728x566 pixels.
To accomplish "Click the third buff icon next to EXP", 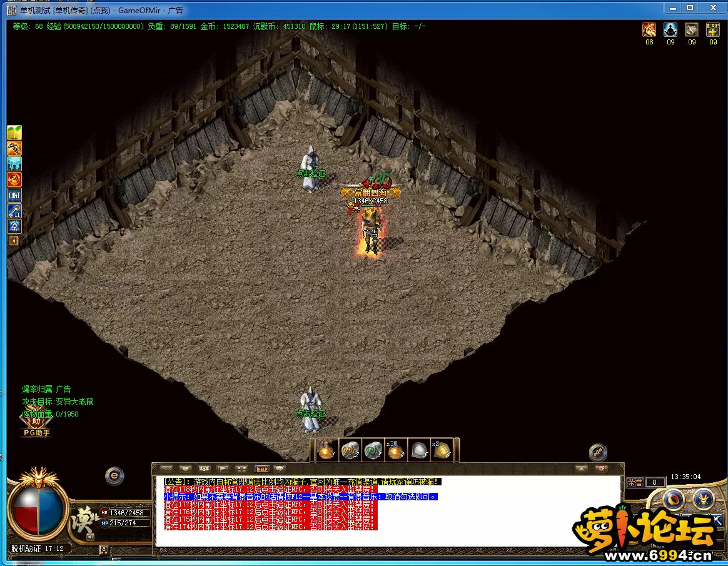I will tap(692, 30).
